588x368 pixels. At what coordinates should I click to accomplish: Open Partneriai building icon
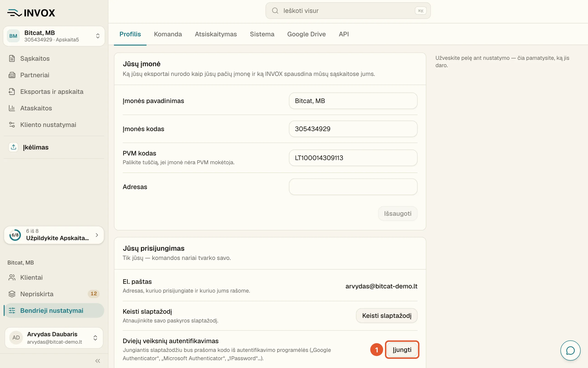click(x=12, y=75)
